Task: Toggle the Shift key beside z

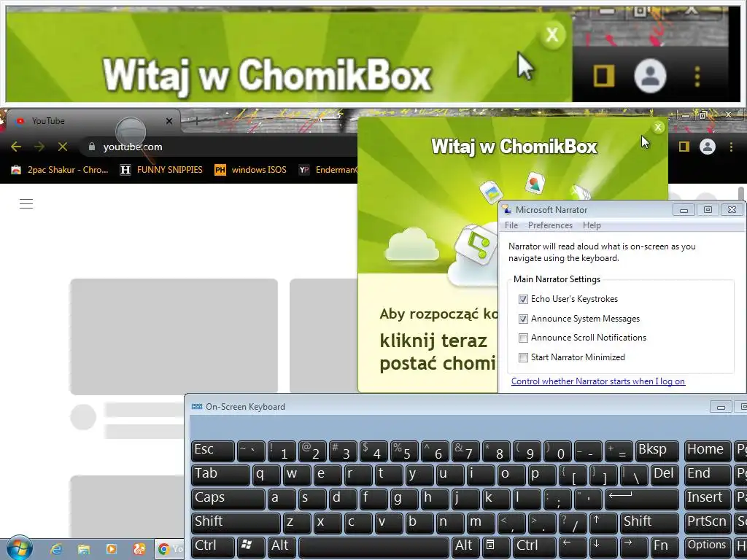Action: point(236,522)
